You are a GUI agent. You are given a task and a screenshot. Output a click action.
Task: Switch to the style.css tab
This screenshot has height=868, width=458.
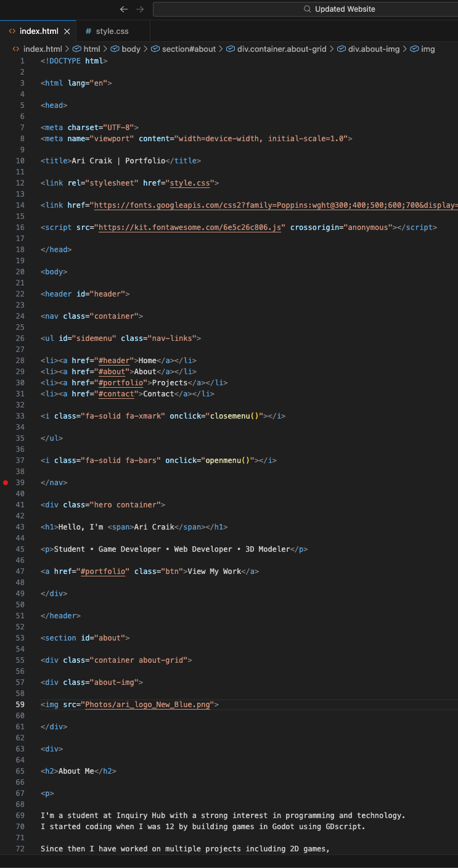pyautogui.click(x=112, y=30)
